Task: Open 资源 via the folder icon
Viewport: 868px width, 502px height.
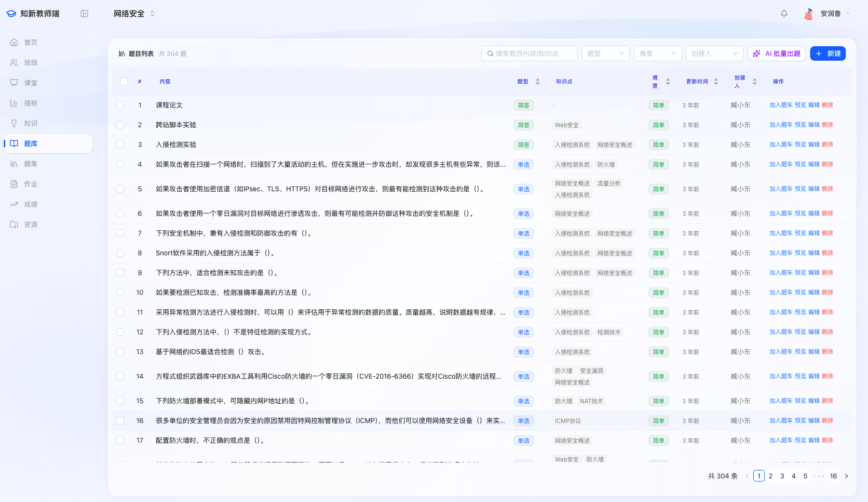Action: click(x=14, y=225)
